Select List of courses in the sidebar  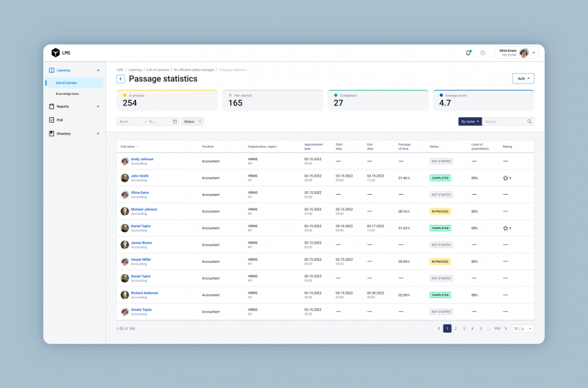[x=67, y=83]
